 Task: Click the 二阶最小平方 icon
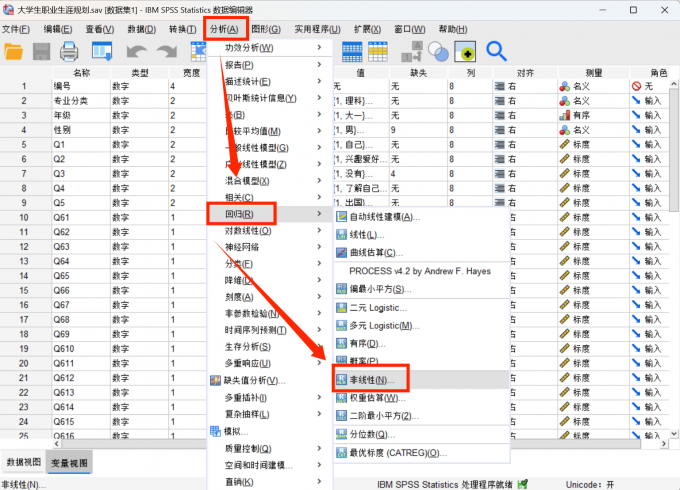(x=341, y=416)
